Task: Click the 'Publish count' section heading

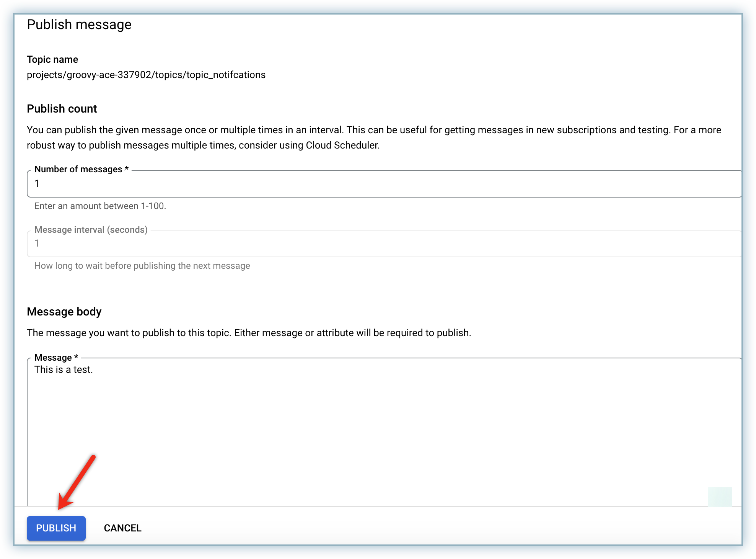Action: 62,109
